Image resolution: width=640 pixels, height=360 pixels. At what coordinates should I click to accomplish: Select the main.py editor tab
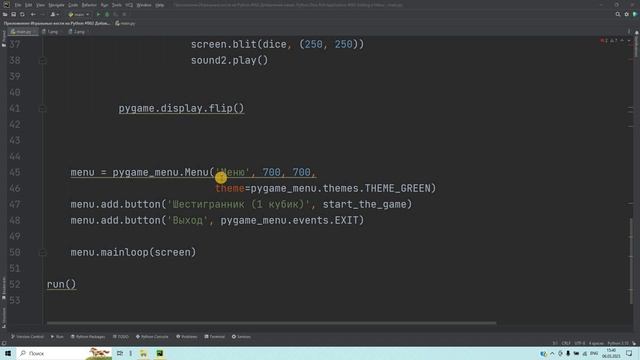[23, 31]
